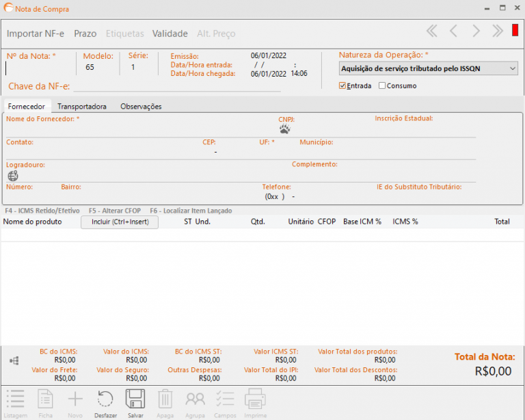The image size is (525, 420).
Task: Select the Fornecedor tab
Action: [27, 107]
